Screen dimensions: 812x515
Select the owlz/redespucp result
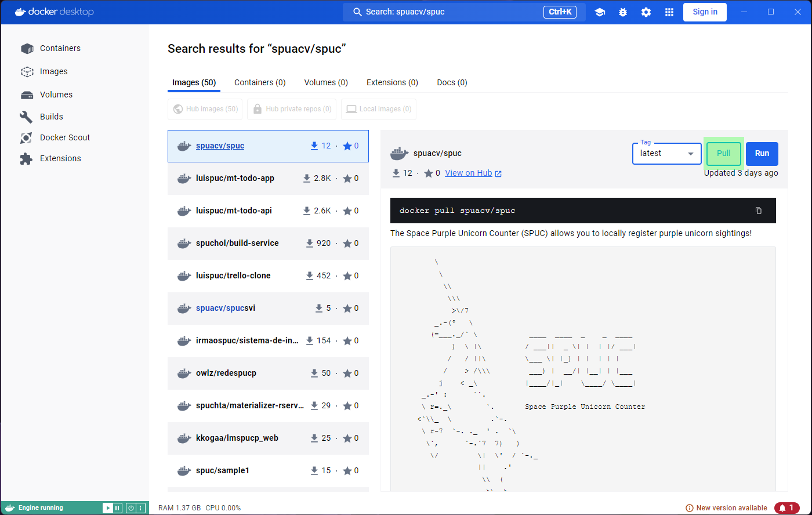(268, 373)
